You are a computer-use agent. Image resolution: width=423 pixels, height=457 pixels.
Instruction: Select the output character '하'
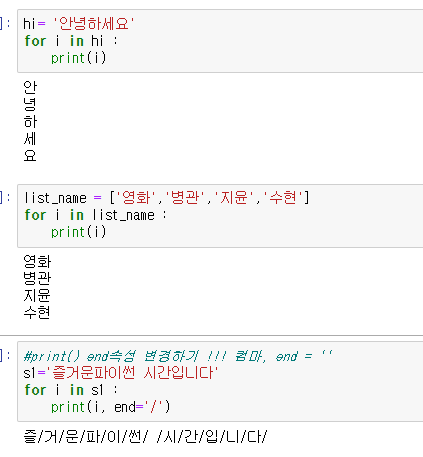30,121
